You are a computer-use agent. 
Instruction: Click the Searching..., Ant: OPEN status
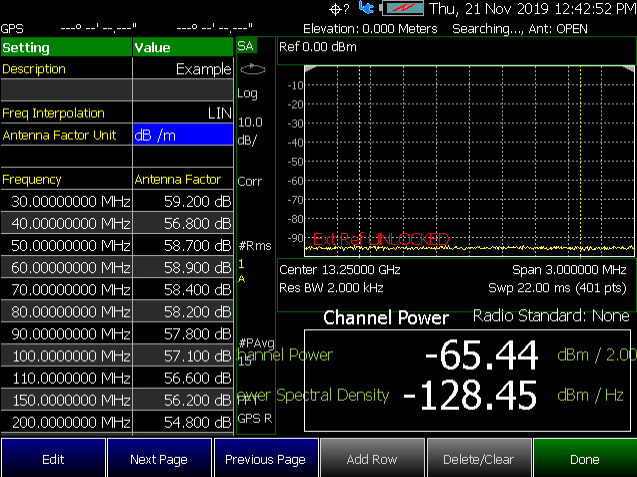[x=520, y=28]
